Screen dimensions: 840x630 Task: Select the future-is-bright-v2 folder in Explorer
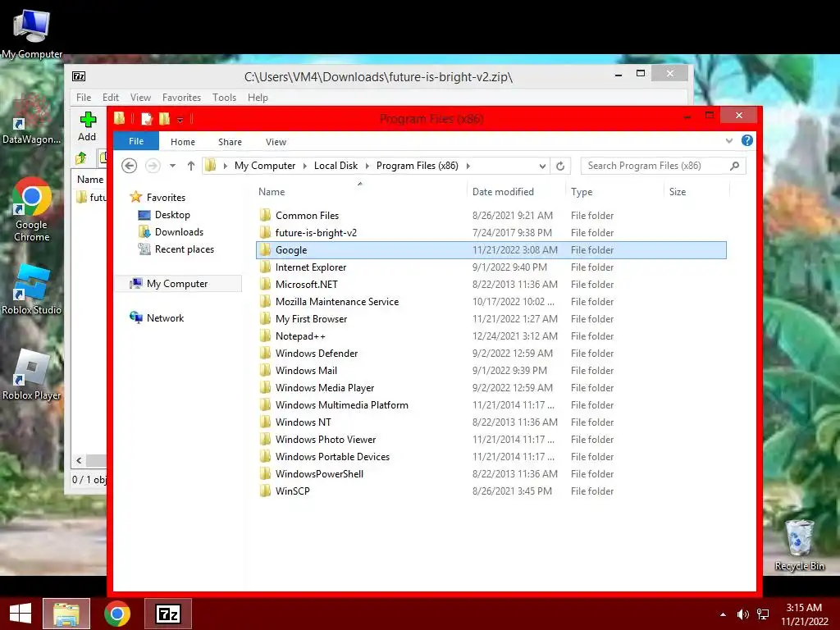pos(316,232)
